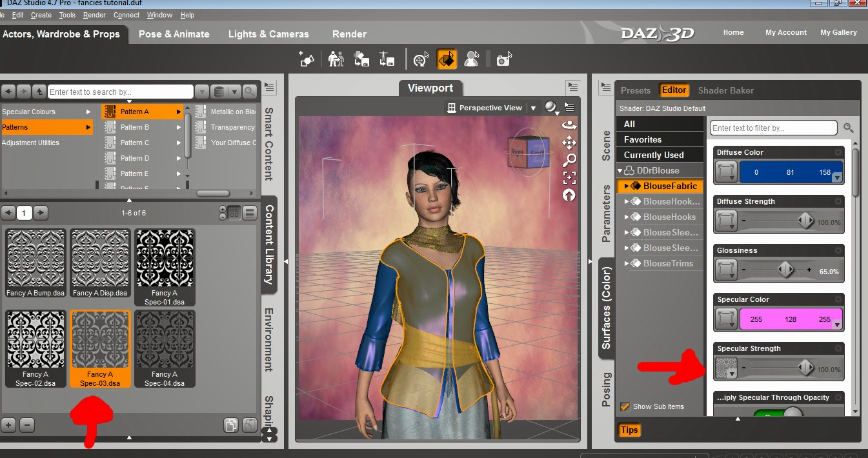Open Diffuse Color settings gear
Image resolution: width=868 pixels, height=458 pixels.
coord(838,152)
